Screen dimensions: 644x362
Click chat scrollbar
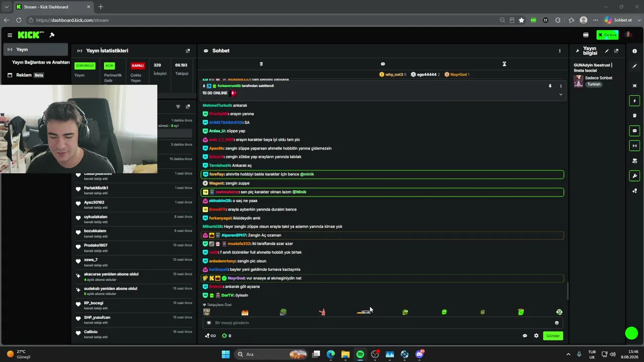click(x=568, y=291)
